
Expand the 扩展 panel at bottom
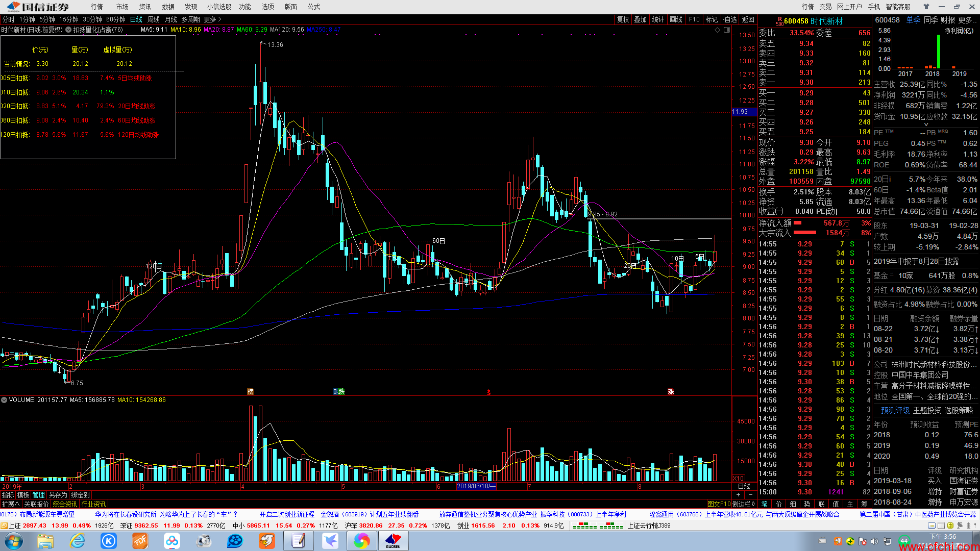tap(10, 504)
